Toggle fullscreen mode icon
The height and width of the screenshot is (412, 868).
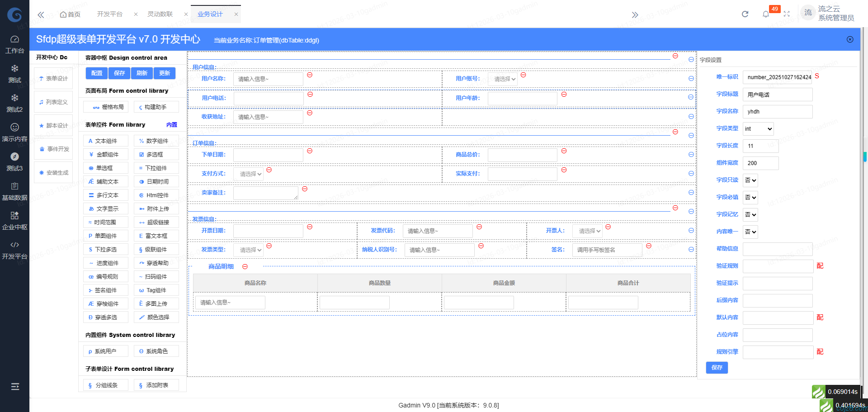coord(787,14)
